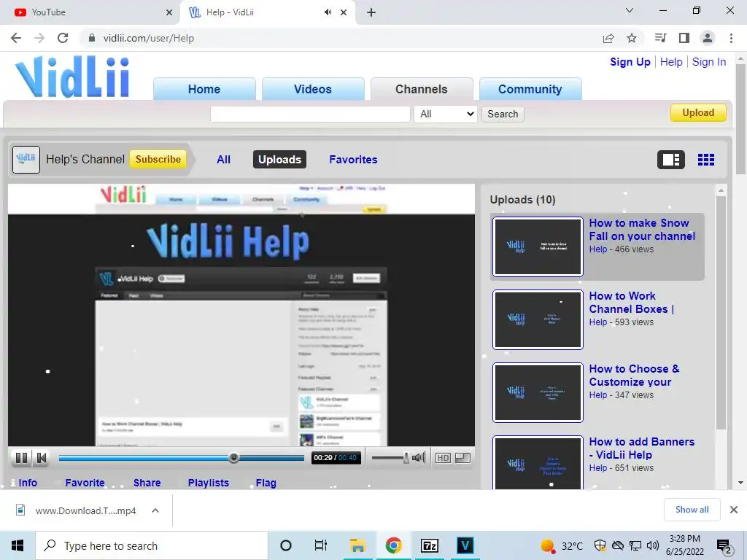Viewport: 747px width, 560px height.
Task: Pause the video with the pause button
Action: [x=21, y=458]
